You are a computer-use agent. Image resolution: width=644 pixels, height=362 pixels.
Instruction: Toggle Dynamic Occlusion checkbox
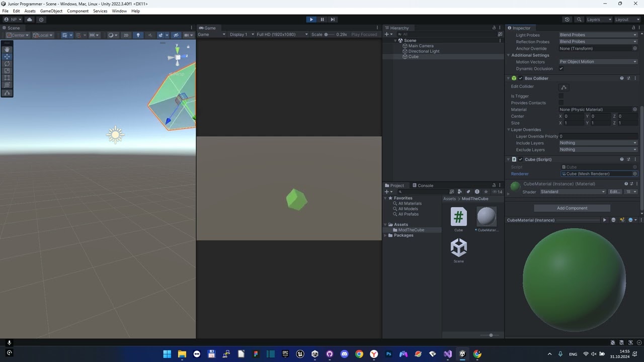tap(561, 69)
